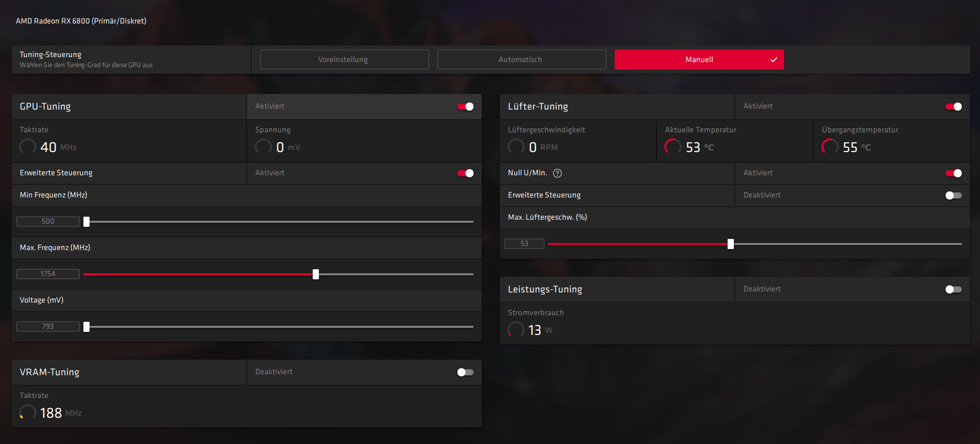Disable the GPU-Tuning toggle
Screen dimensions: 980x444
465,107
